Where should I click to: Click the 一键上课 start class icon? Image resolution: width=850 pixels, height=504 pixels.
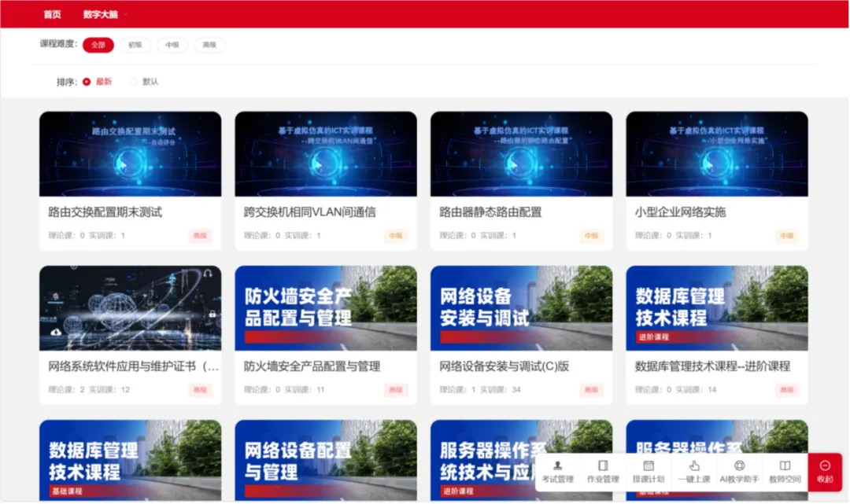click(694, 466)
